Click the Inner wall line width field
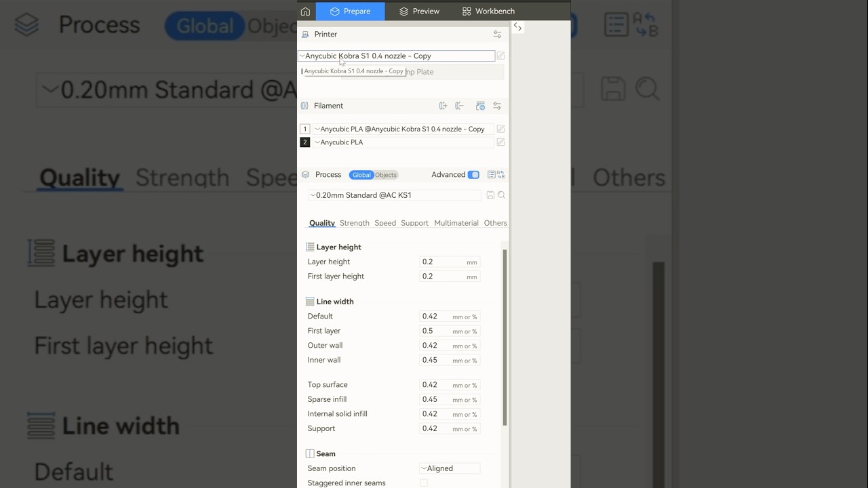This screenshot has height=488, width=868. (450, 361)
